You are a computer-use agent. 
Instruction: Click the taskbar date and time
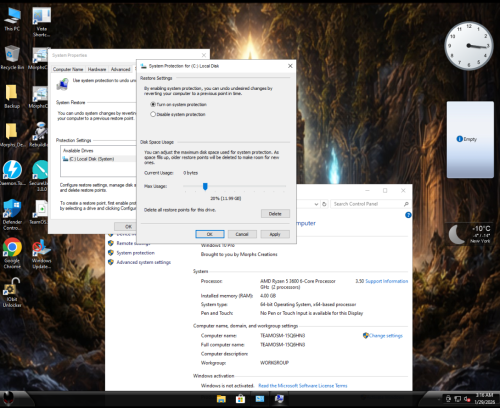tap(484, 399)
